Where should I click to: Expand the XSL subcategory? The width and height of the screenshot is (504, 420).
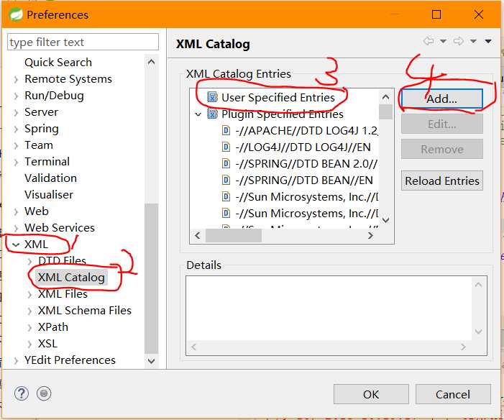[29, 344]
